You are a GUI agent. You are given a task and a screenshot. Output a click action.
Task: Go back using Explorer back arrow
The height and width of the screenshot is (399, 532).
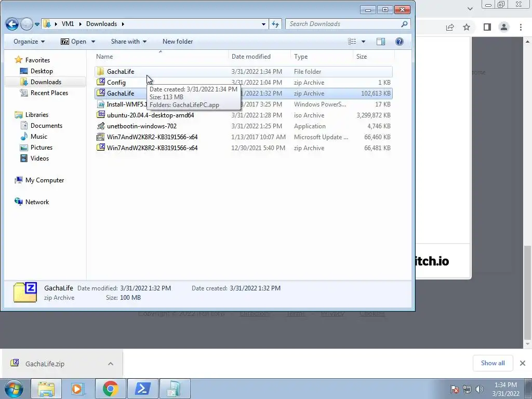pyautogui.click(x=12, y=24)
